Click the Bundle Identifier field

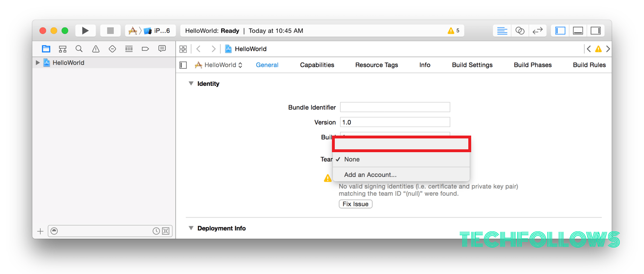(395, 107)
